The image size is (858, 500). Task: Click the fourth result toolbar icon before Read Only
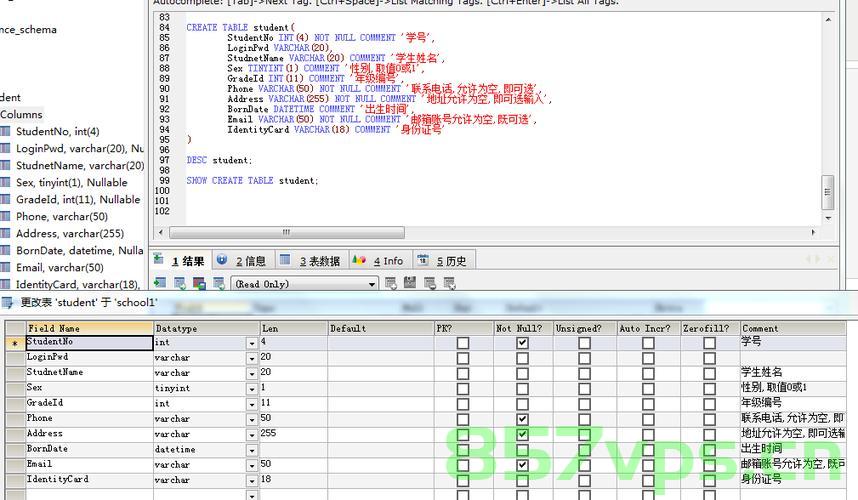coord(219,283)
